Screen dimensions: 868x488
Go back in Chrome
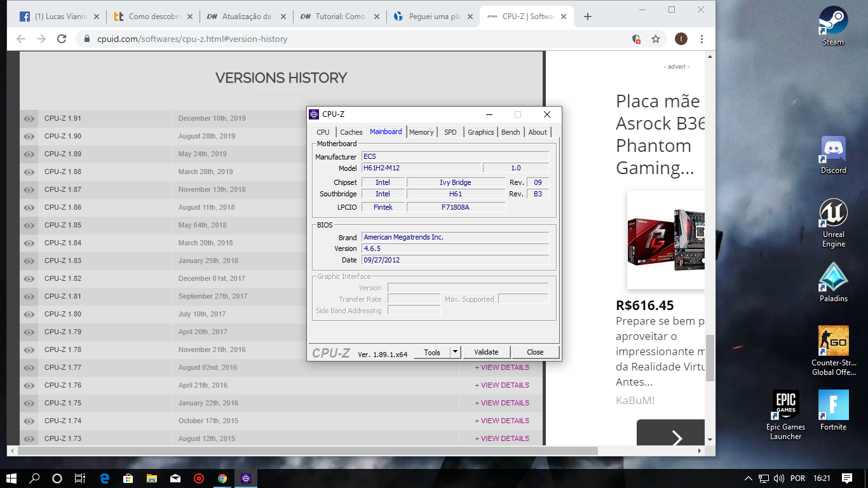click(x=21, y=39)
